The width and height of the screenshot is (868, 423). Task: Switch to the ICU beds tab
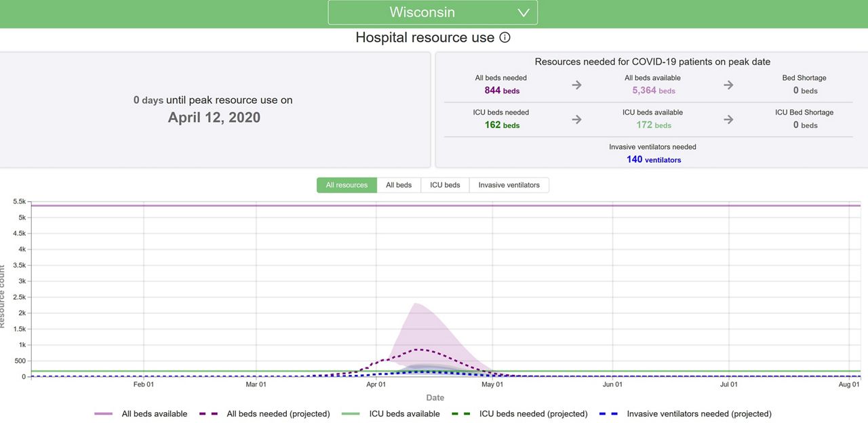445,185
